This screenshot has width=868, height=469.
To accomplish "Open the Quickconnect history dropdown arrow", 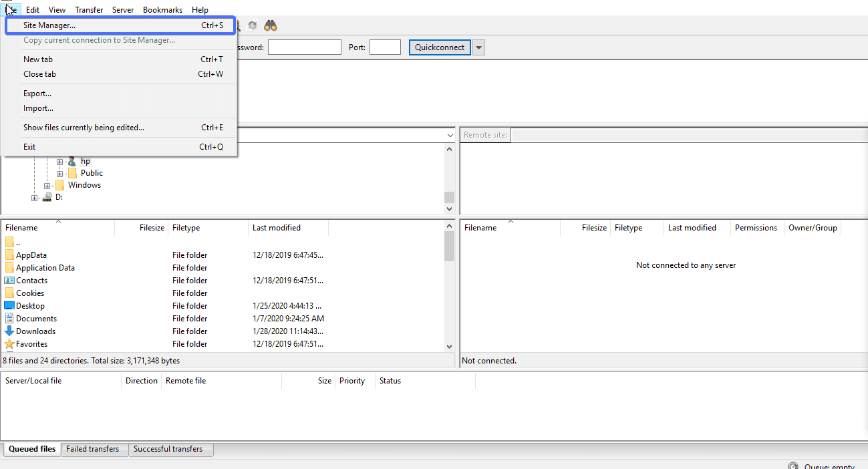I will coord(478,47).
